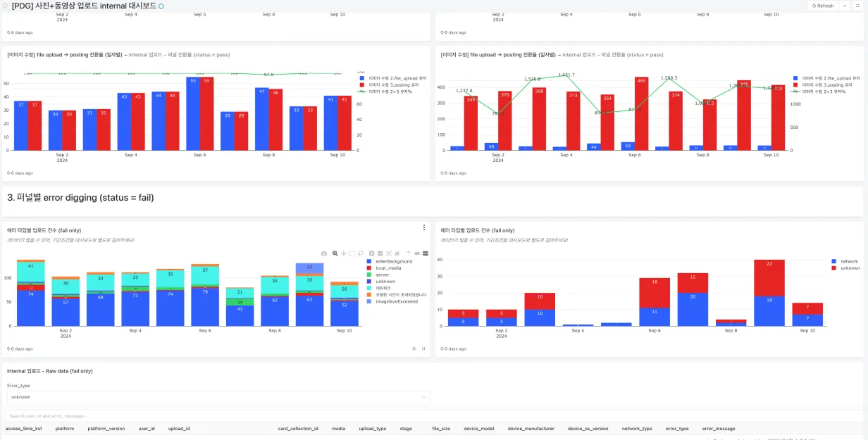Sort table by access_time_kst column

[23, 428]
